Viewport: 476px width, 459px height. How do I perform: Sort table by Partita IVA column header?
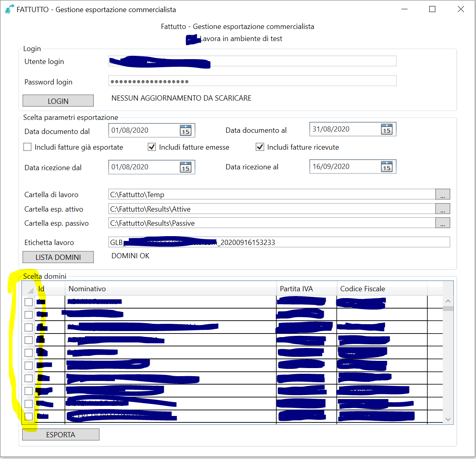306,288
